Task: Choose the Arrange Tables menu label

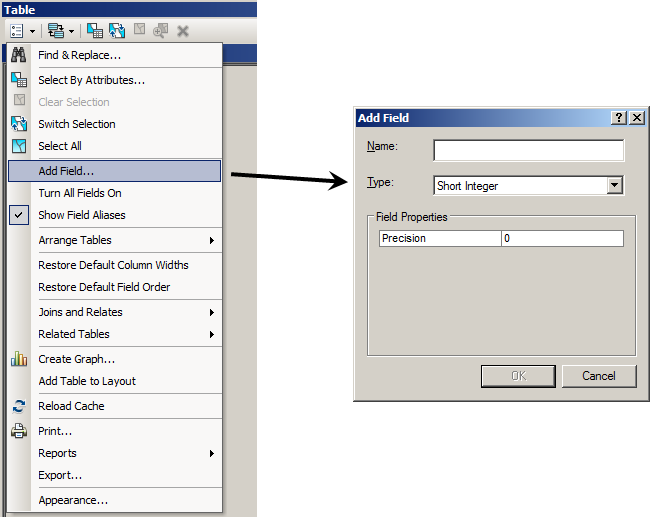Action: (75, 240)
